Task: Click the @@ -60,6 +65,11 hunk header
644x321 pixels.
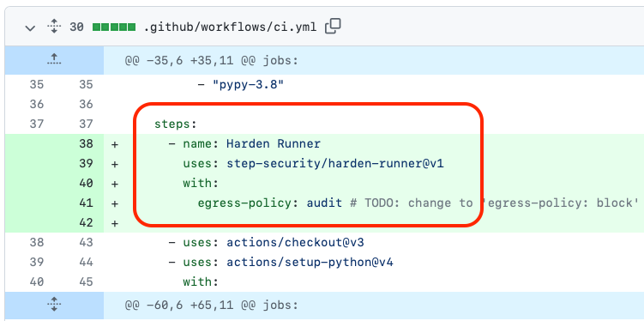Action: tap(211, 306)
